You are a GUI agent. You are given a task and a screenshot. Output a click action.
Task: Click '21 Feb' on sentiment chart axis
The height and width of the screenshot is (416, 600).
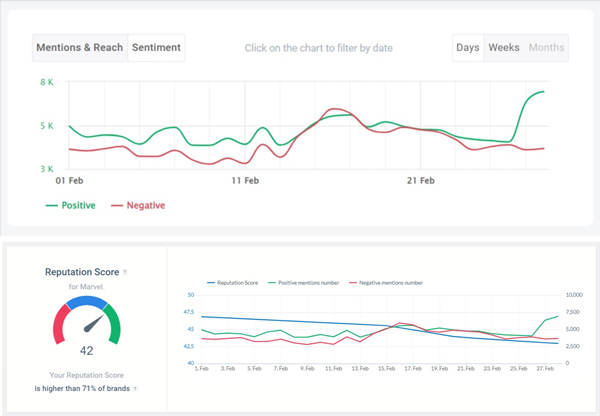[x=421, y=181]
